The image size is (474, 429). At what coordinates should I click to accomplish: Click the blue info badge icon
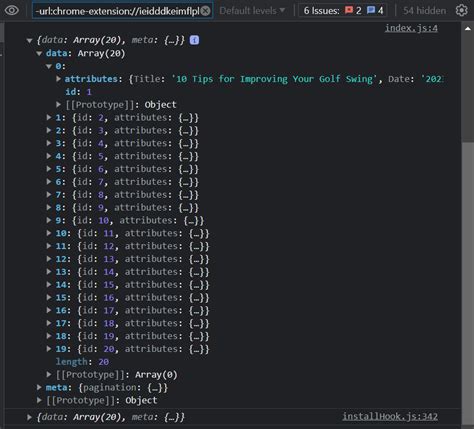[194, 40]
